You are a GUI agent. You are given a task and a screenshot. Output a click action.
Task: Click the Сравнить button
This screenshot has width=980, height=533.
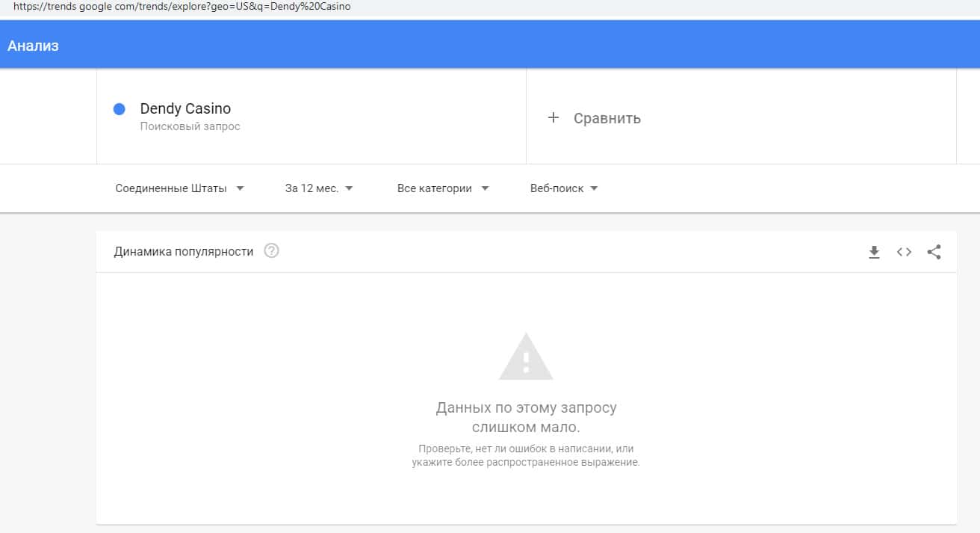(x=594, y=118)
